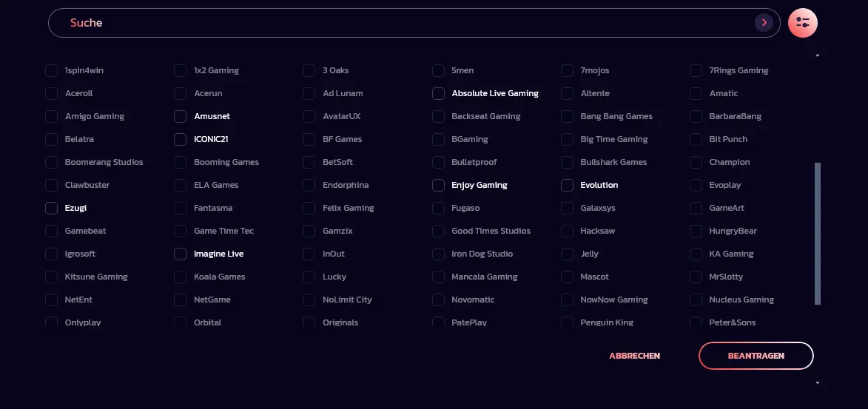The height and width of the screenshot is (409, 868).
Task: Tick the Imagine Live checkbox
Action: (180, 254)
